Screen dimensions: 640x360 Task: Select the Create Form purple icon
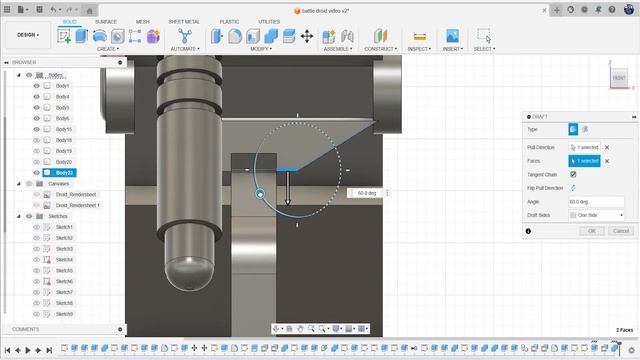153,36
